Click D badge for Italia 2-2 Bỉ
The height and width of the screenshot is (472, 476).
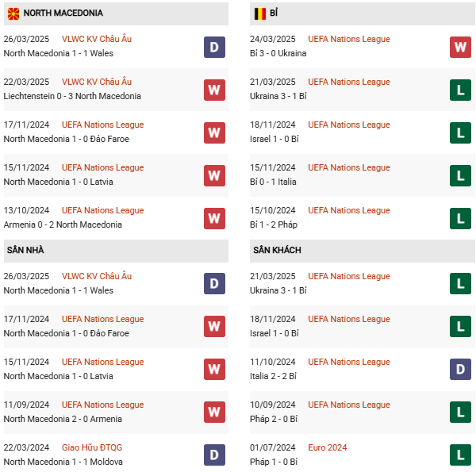point(460,370)
